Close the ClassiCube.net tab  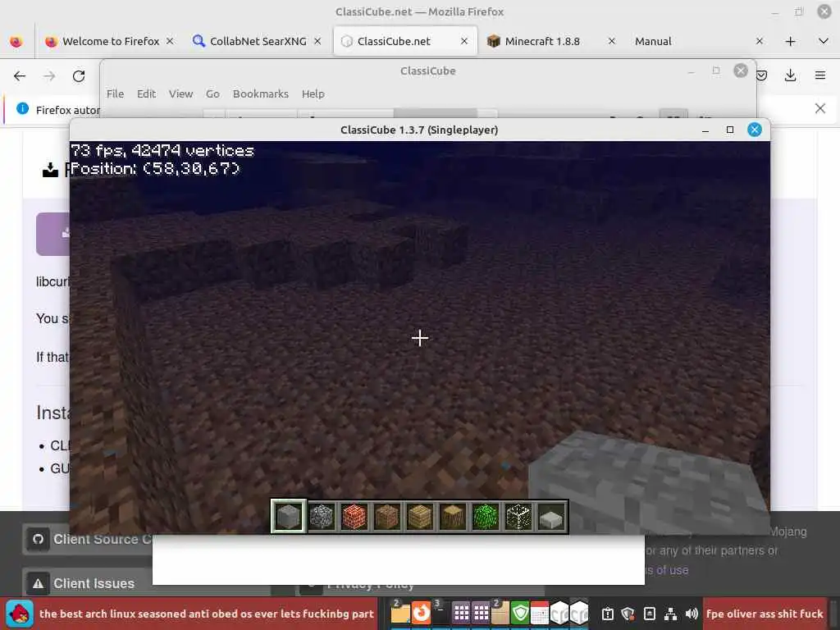coord(464,41)
